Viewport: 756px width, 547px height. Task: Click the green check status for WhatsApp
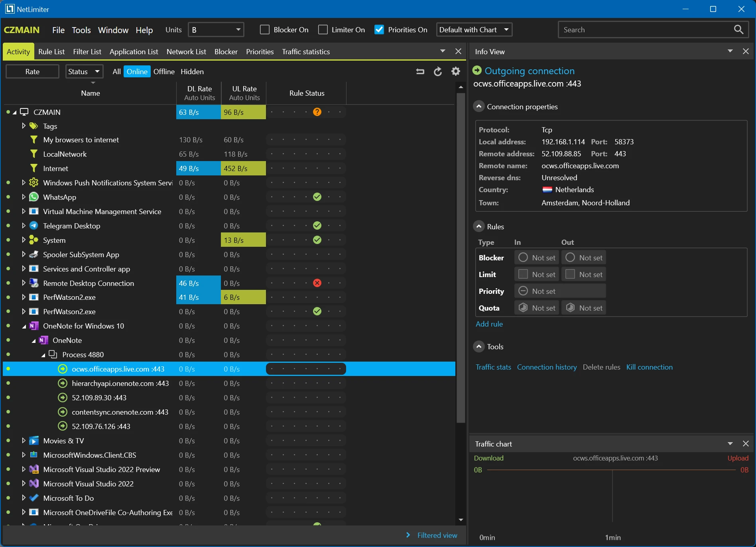[317, 197]
